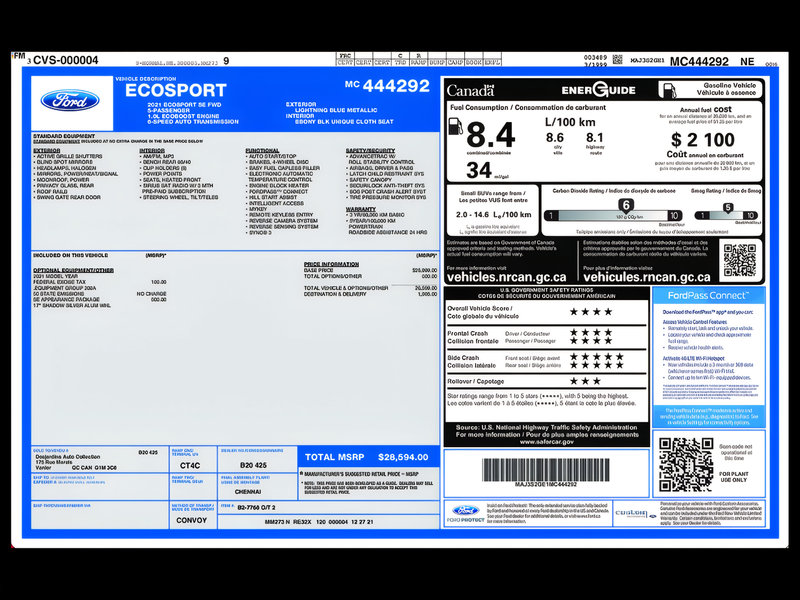Click the 8.4 combined fuel consumption value
Image resolution: width=800 pixels, height=600 pixels.
490,134
